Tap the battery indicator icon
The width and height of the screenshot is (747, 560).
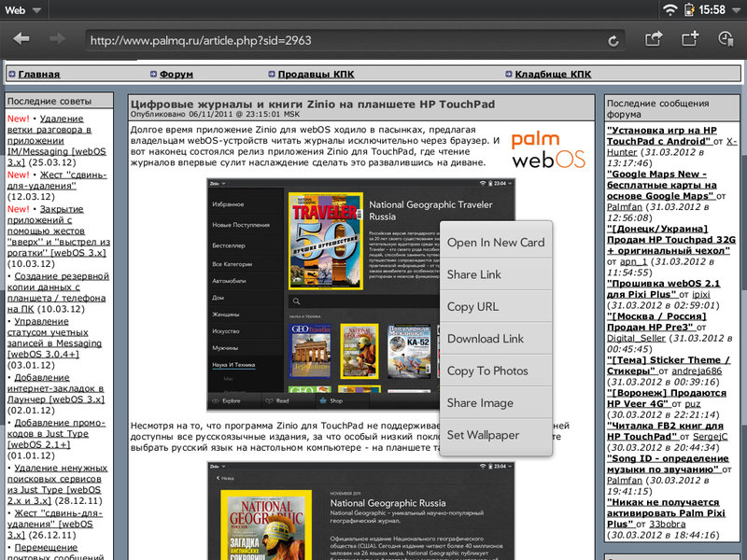pyautogui.click(x=690, y=9)
